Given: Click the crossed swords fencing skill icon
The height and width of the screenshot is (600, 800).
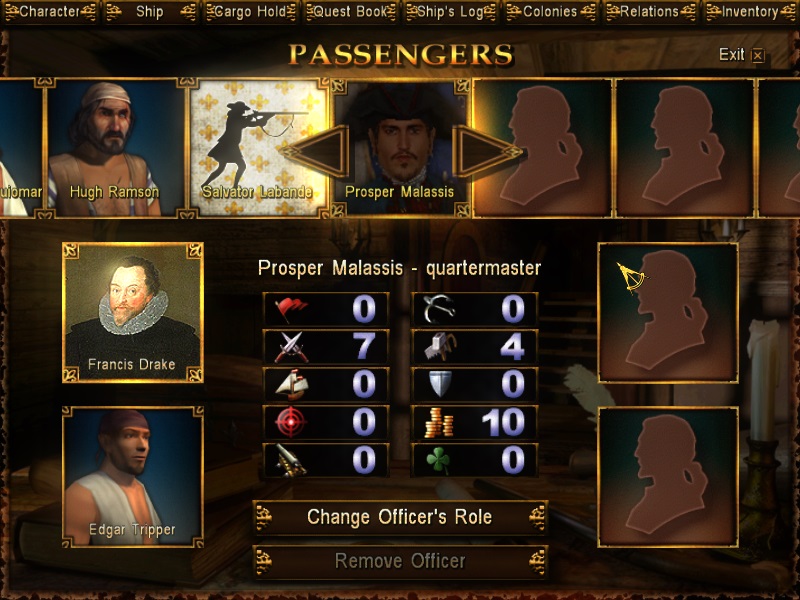Looking at the screenshot, I should (x=291, y=347).
